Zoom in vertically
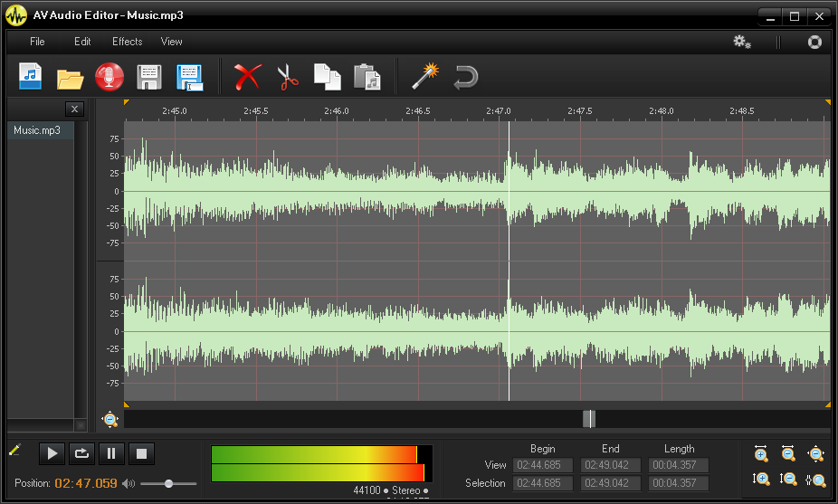 point(761,479)
